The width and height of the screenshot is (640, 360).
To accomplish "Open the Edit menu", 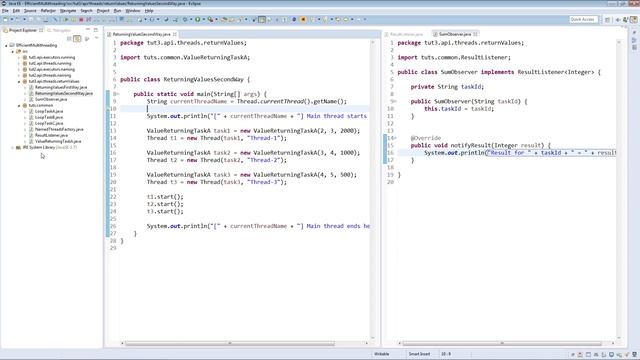I will (x=16, y=11).
